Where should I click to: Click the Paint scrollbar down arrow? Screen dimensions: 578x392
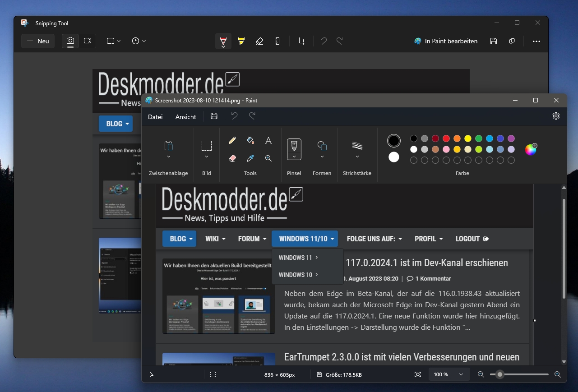pos(564,362)
